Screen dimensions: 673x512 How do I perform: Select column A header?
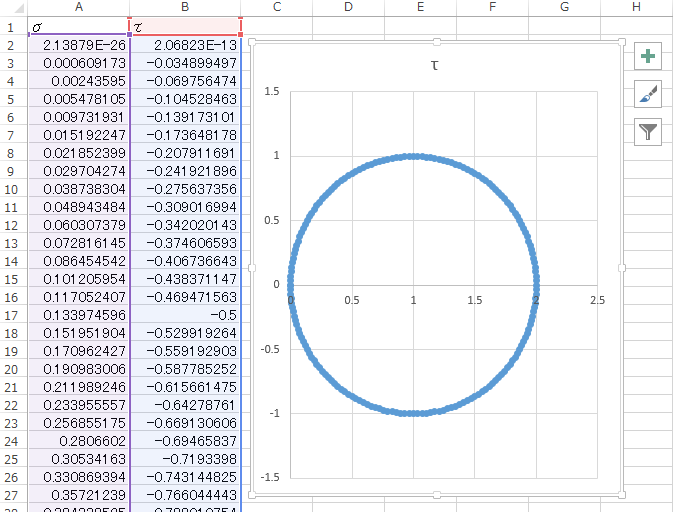79,7
